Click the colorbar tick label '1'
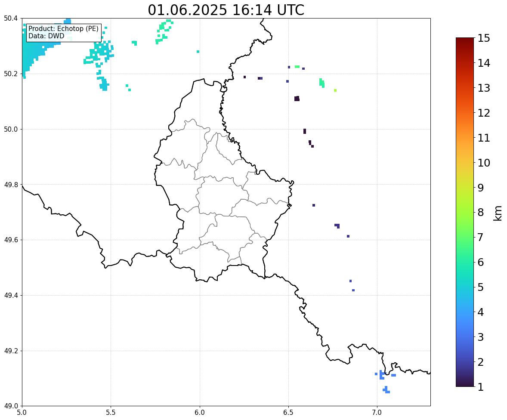This screenshot has width=507, height=420. 481,387
